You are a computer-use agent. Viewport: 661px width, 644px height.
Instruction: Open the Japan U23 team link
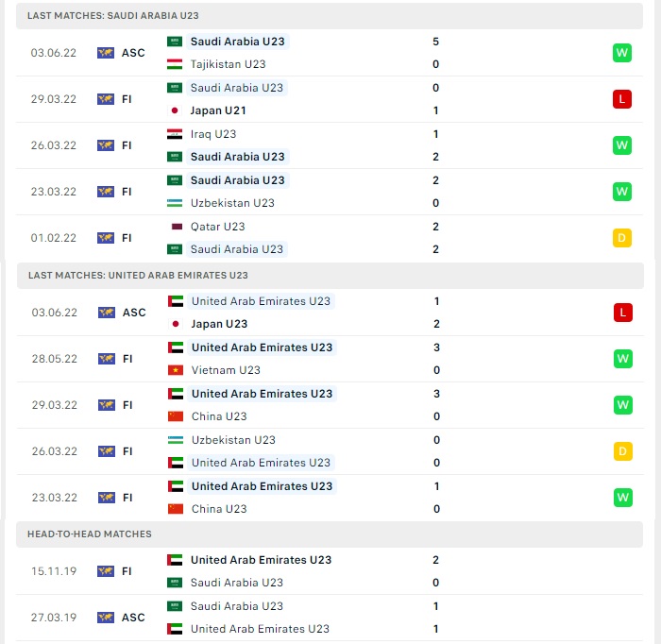point(219,324)
